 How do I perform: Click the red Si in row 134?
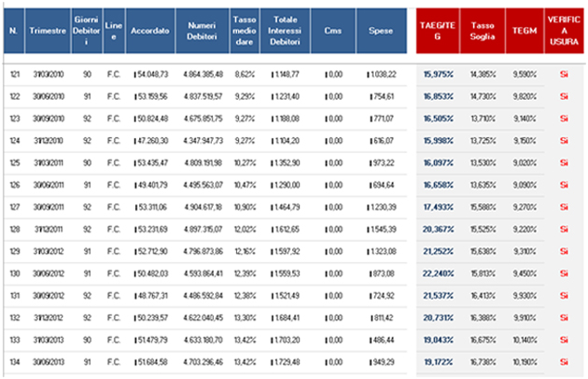pyautogui.click(x=564, y=362)
